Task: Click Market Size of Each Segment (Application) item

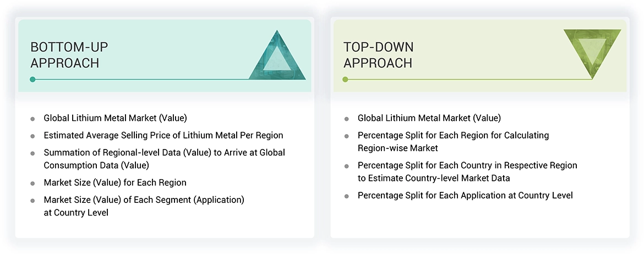Action: (144, 206)
